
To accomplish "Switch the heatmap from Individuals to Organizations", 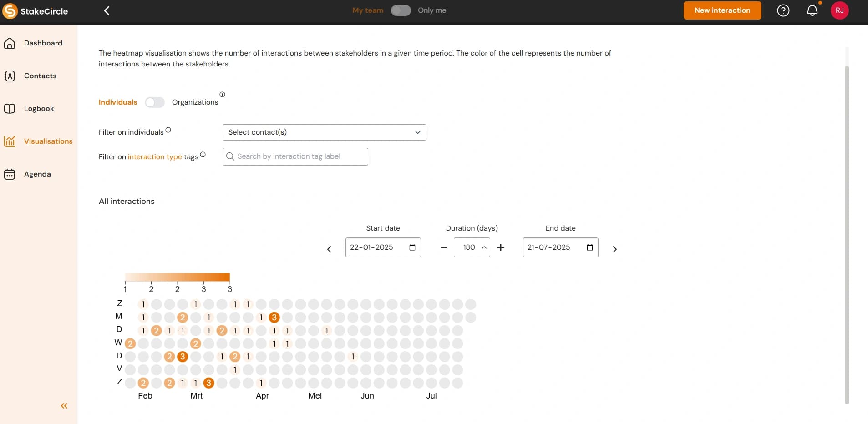I will [155, 102].
